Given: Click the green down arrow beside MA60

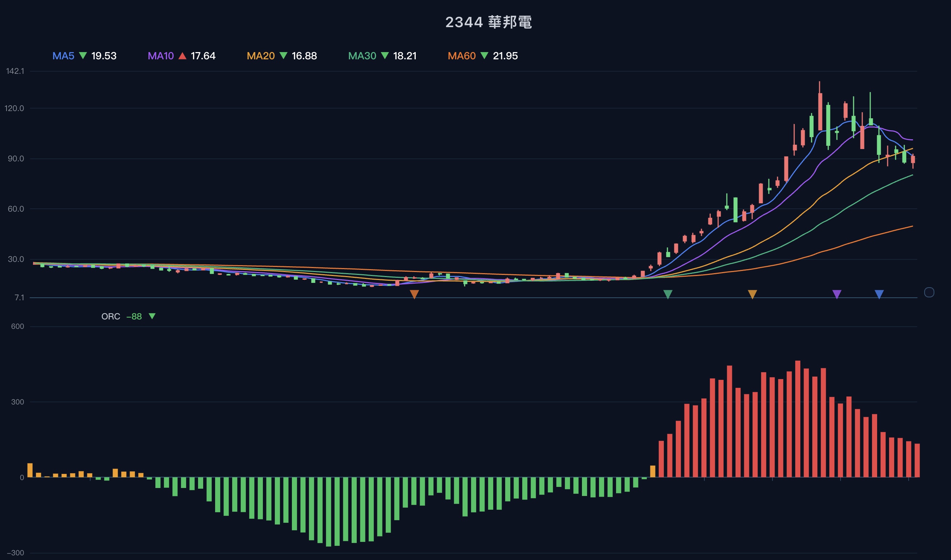Looking at the screenshot, I should coord(484,56).
